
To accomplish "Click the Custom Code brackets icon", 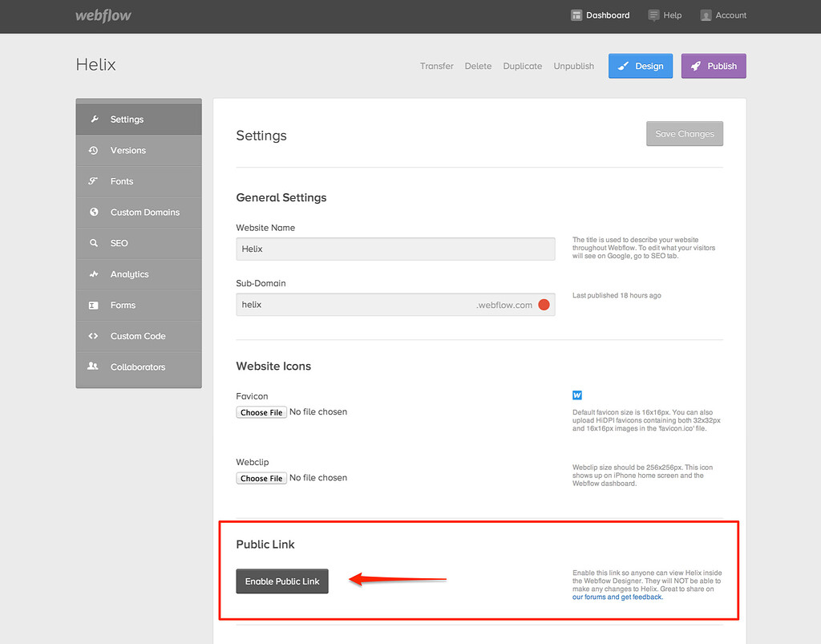I will 93,336.
